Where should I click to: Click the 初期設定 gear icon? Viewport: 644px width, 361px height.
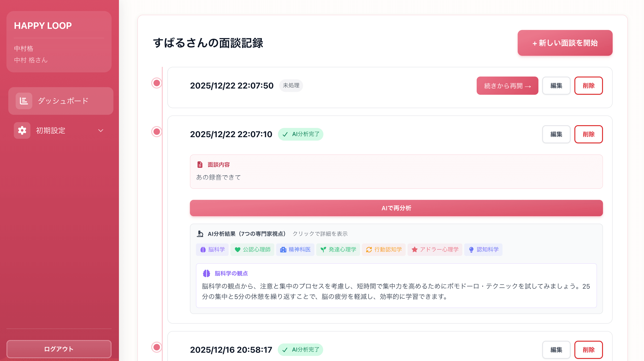[x=22, y=130]
